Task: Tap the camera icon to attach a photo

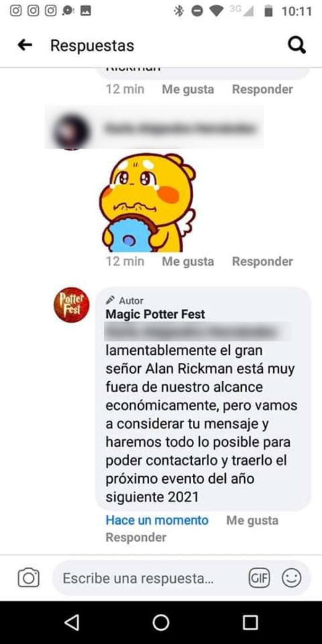Action: [28, 578]
